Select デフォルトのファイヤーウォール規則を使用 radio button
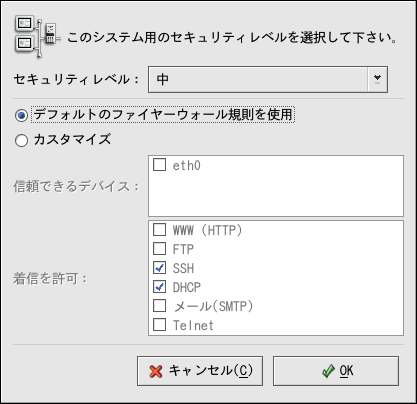Image resolution: width=417 pixels, height=404 pixels. point(21,116)
